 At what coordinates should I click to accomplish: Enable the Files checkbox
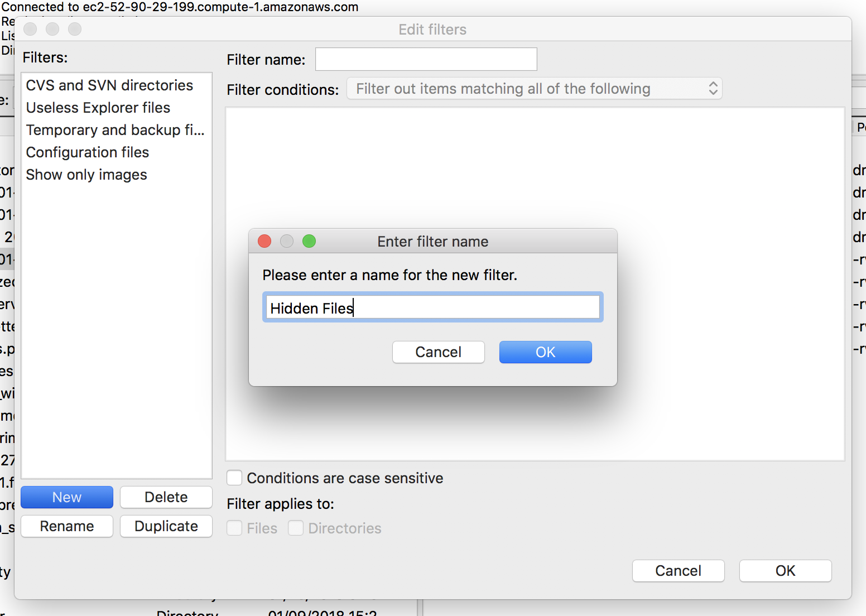[x=235, y=528]
